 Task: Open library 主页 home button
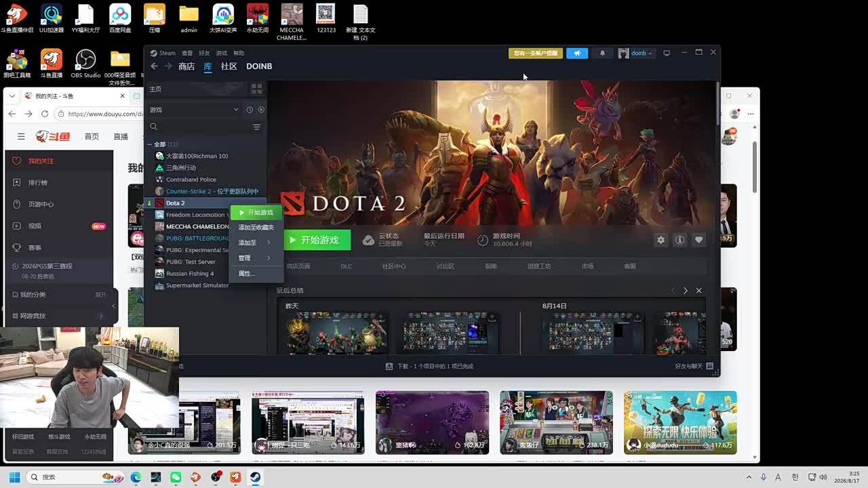point(197,89)
